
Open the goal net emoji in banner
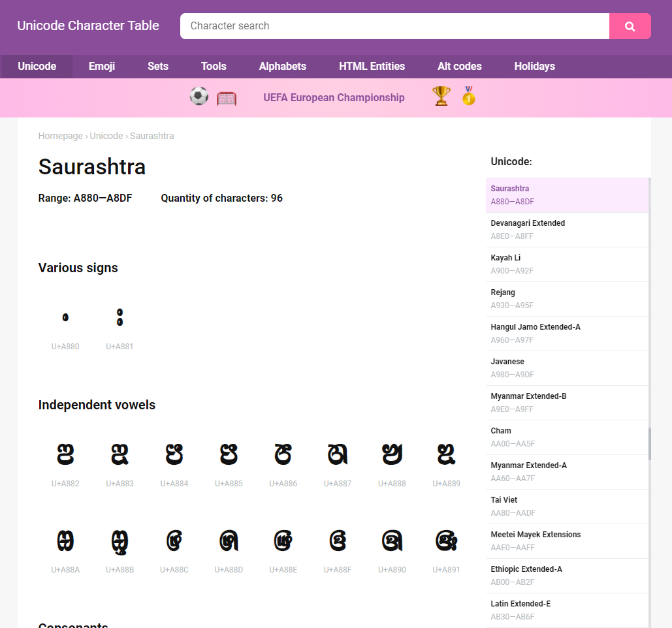227,98
